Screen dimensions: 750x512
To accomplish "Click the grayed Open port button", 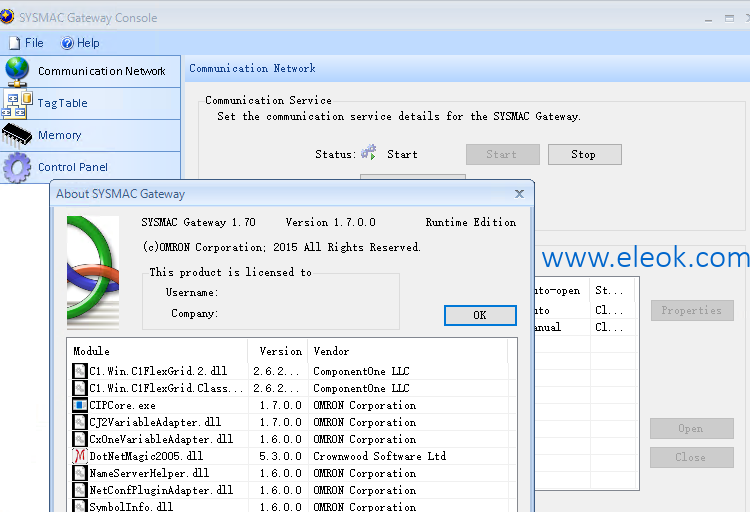I will tap(692, 429).
